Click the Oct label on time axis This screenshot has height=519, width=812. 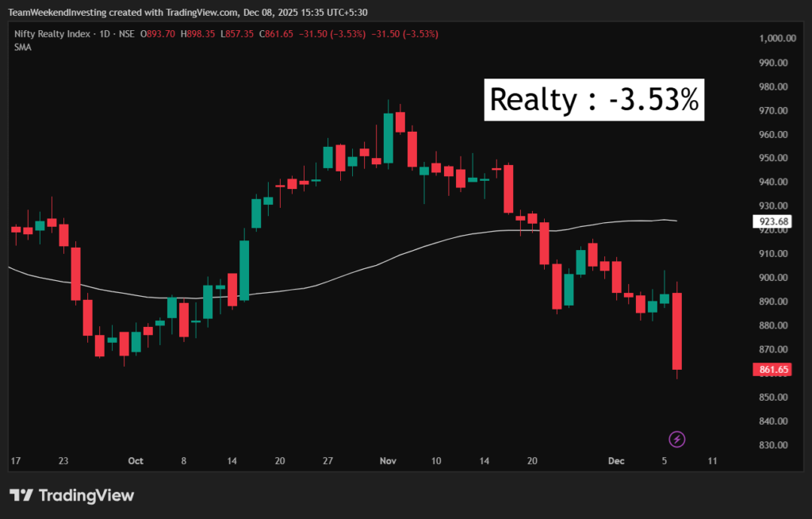tap(136, 460)
